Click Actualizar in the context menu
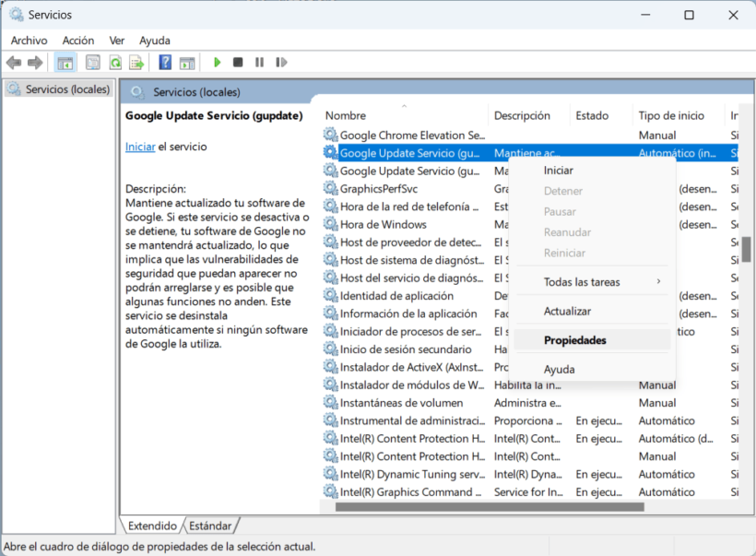 (568, 312)
